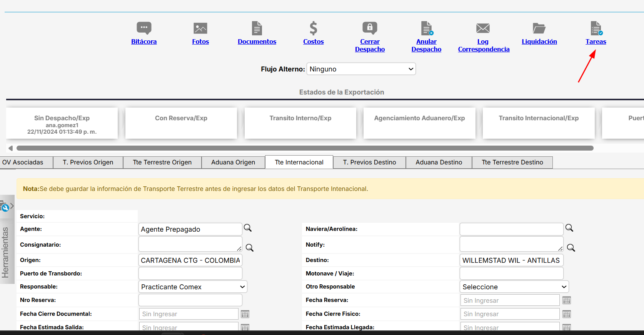
Task: Open the Liquidación folder icon
Action: [539, 28]
